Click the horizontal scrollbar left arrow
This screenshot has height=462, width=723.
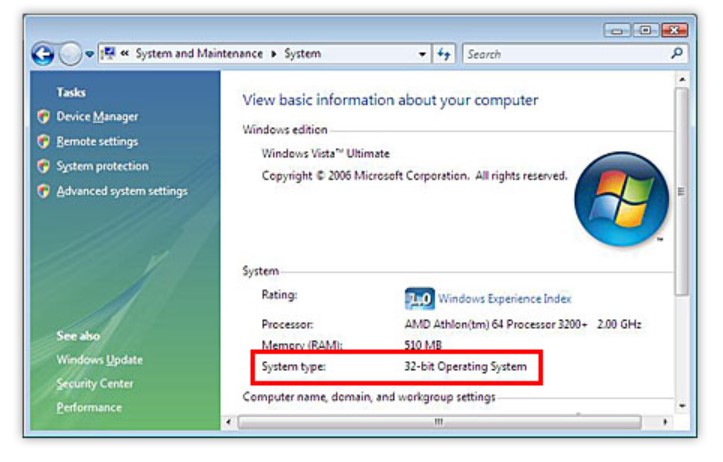pos(229,421)
